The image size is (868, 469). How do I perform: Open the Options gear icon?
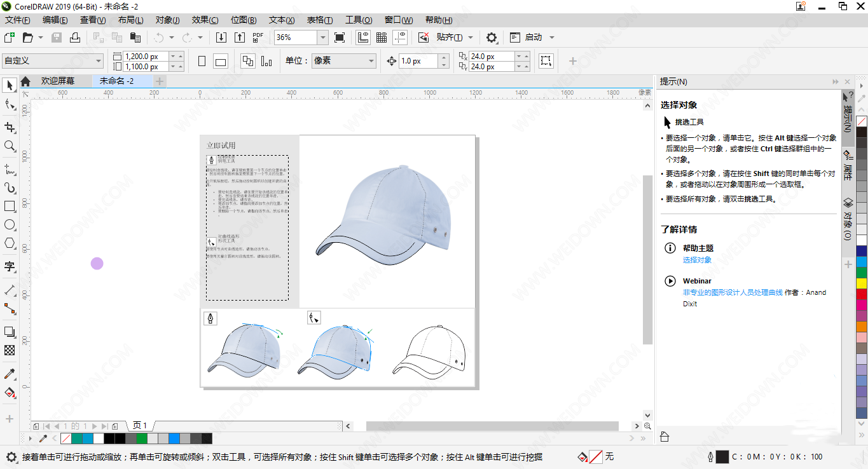coord(492,37)
